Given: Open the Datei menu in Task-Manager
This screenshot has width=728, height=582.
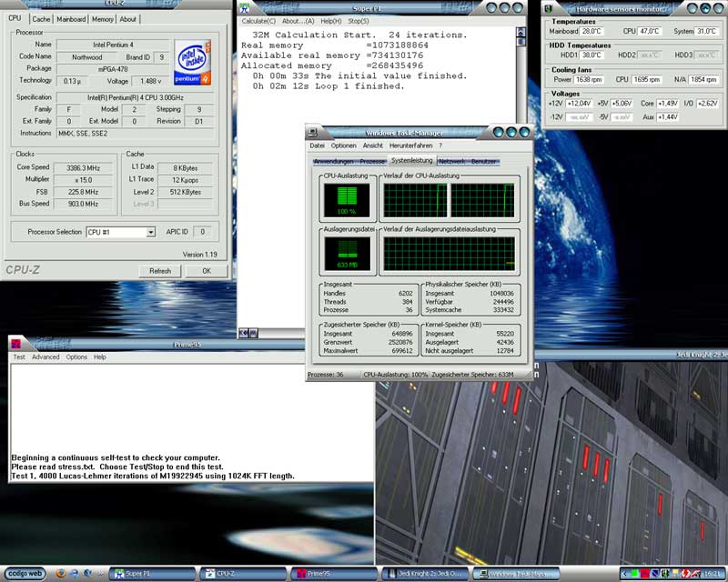Looking at the screenshot, I should 317,145.
